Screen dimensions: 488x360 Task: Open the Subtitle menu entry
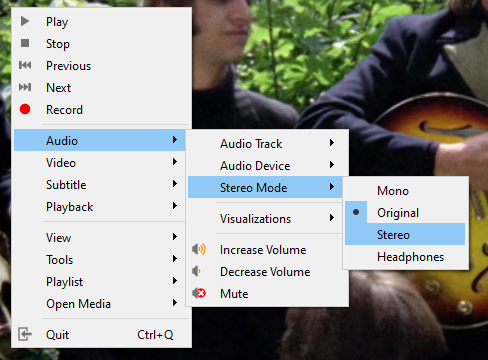coord(100,185)
